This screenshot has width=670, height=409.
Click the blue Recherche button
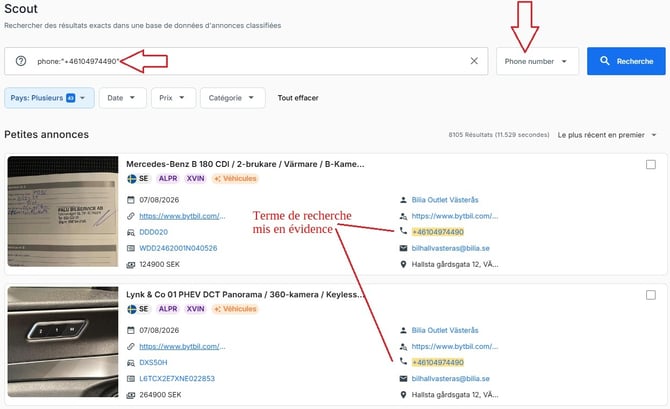[626, 61]
